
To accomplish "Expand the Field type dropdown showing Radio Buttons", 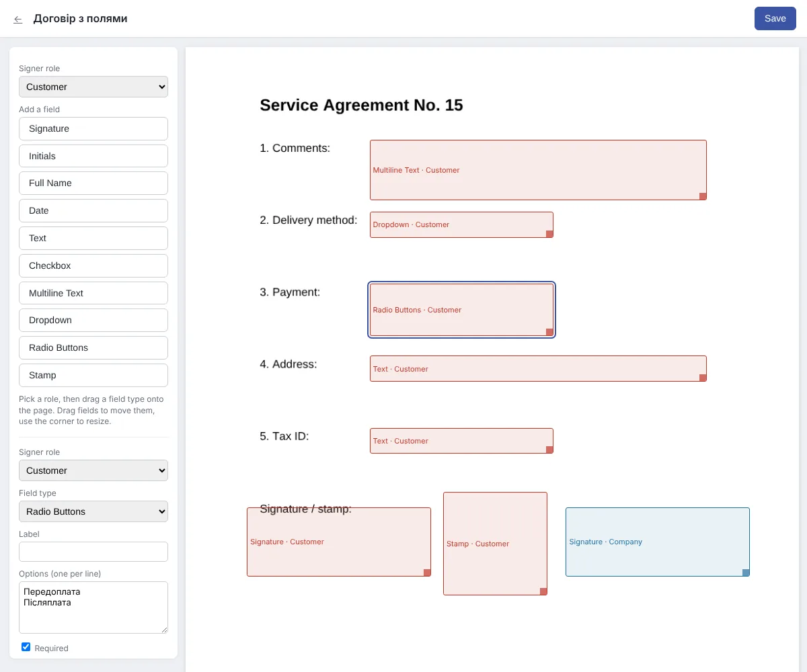I will 93,511.
